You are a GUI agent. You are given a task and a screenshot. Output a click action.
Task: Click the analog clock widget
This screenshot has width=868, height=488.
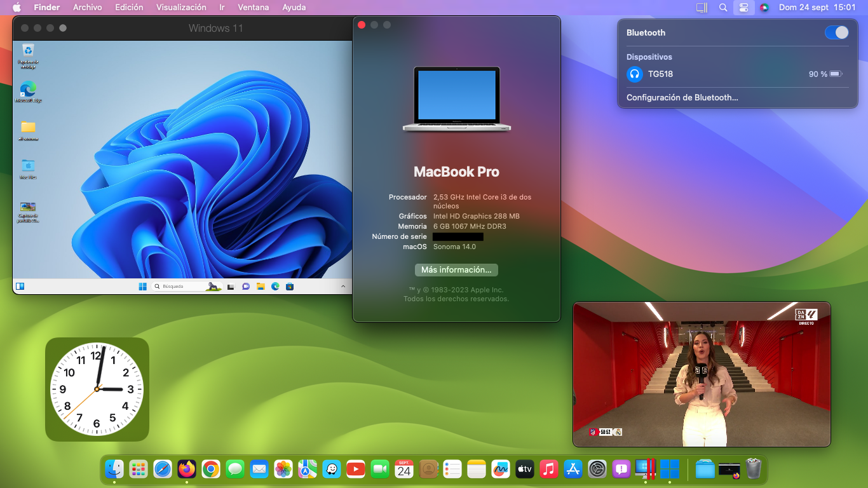coord(97,389)
